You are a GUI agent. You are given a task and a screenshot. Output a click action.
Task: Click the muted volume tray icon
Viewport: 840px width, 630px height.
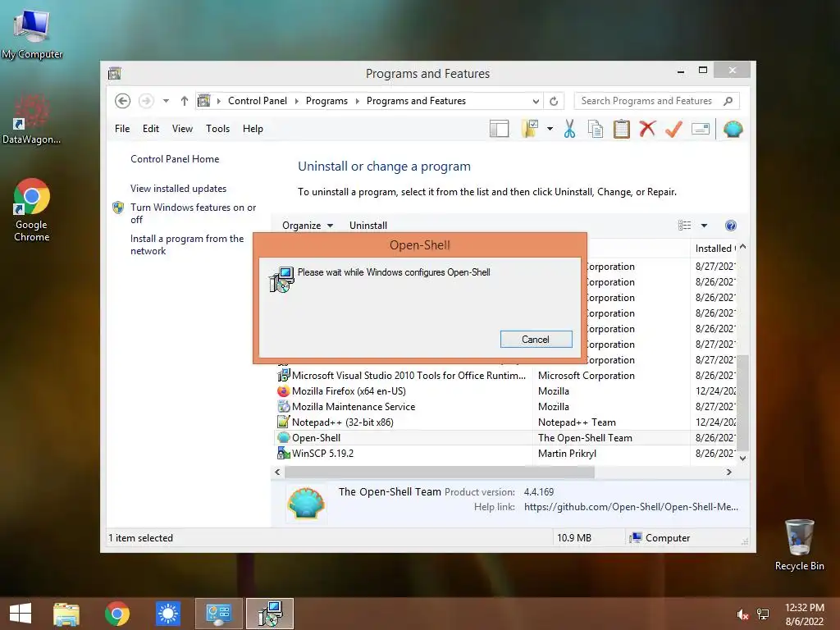click(x=742, y=614)
